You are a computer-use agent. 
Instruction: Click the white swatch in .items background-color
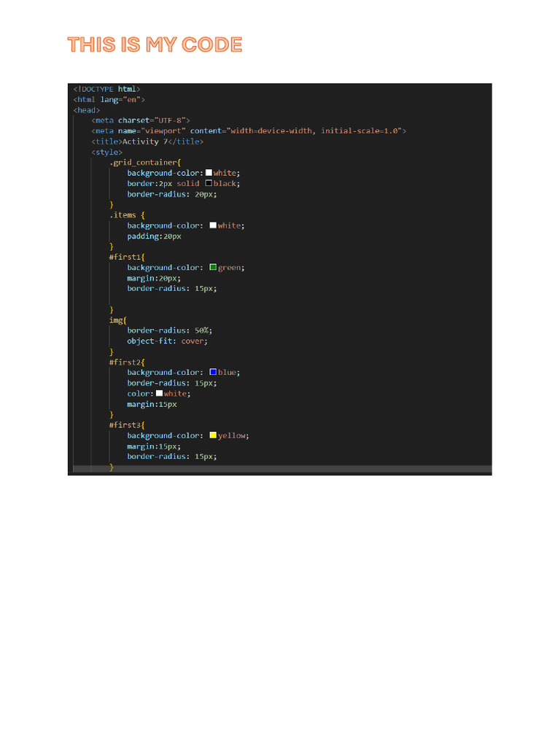tap(213, 225)
